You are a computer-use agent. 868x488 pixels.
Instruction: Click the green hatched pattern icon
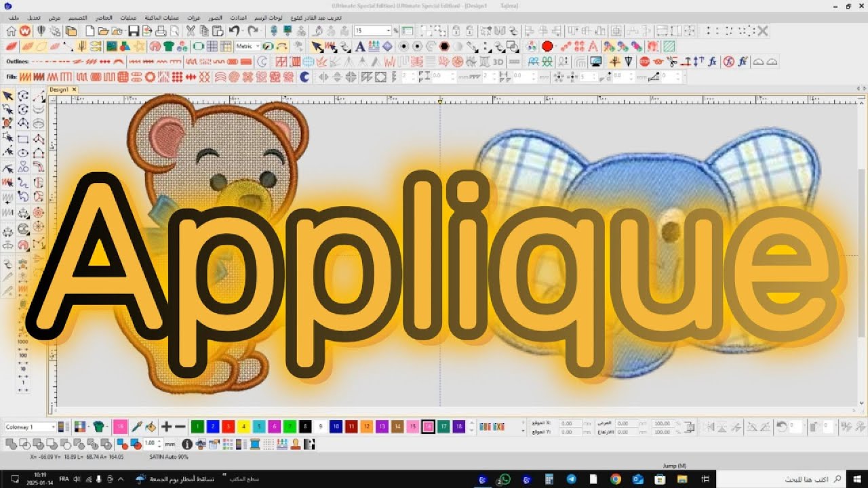[x=669, y=46]
